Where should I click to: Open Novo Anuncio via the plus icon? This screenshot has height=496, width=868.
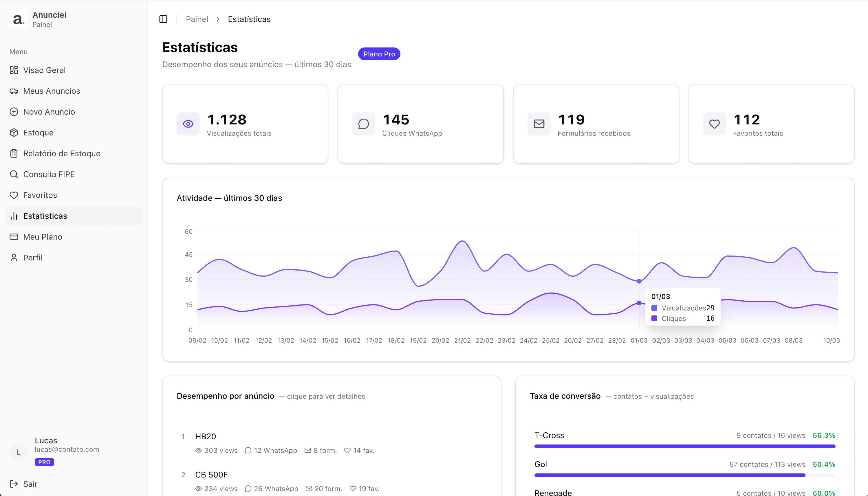click(14, 111)
